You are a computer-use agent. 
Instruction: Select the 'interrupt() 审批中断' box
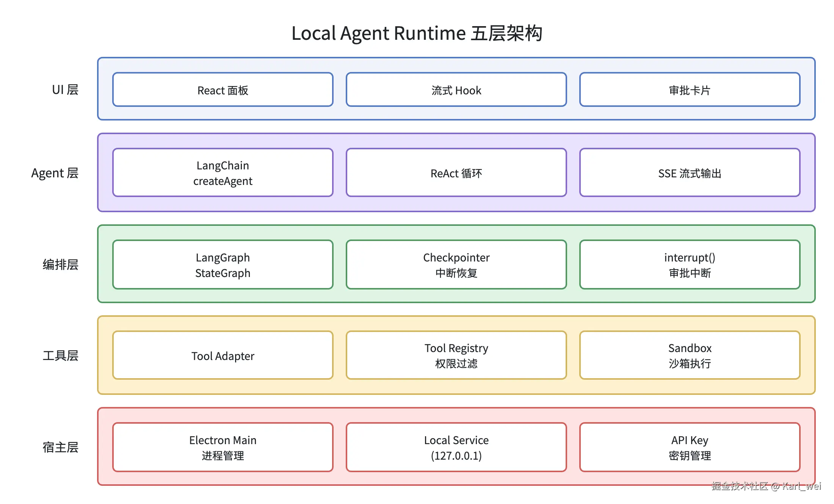point(690,265)
